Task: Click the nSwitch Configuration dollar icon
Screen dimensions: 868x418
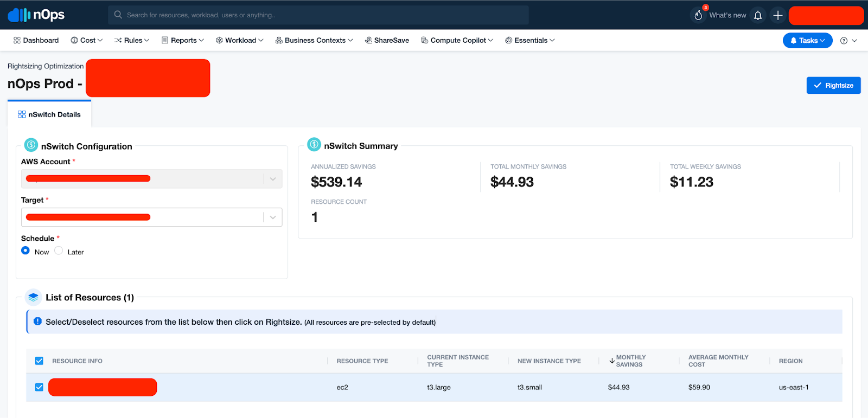Action: tap(31, 145)
